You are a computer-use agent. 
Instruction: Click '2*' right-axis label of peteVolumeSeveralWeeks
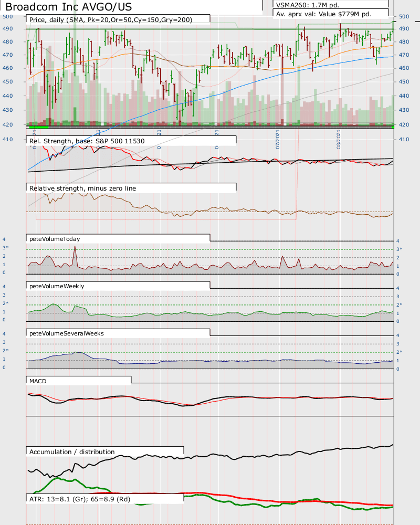[x=399, y=352]
